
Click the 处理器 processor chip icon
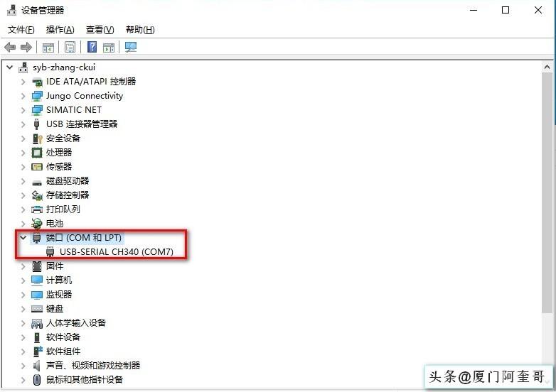[37, 153]
